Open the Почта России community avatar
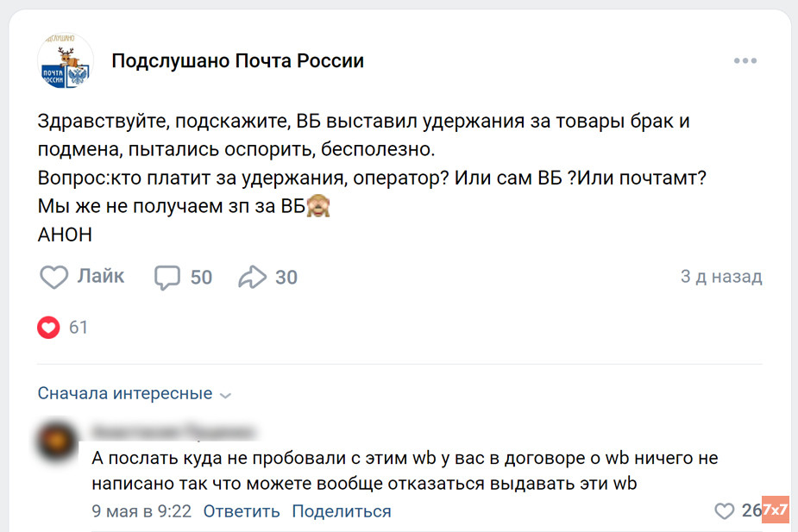 66,60
